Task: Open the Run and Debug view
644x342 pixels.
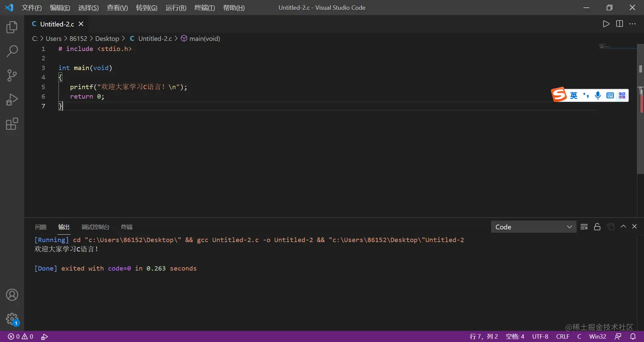Action: click(12, 100)
